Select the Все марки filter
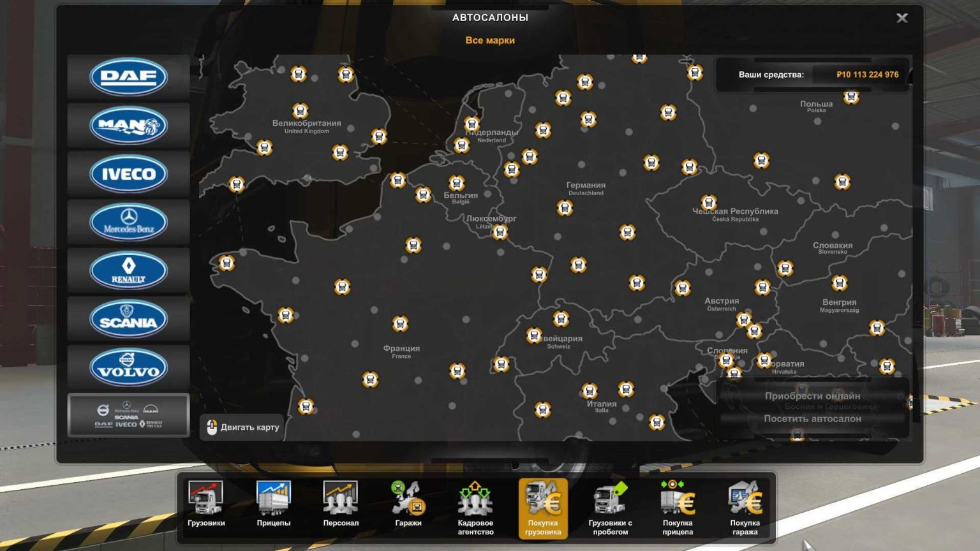Viewport: 980px width, 551px height. click(490, 40)
